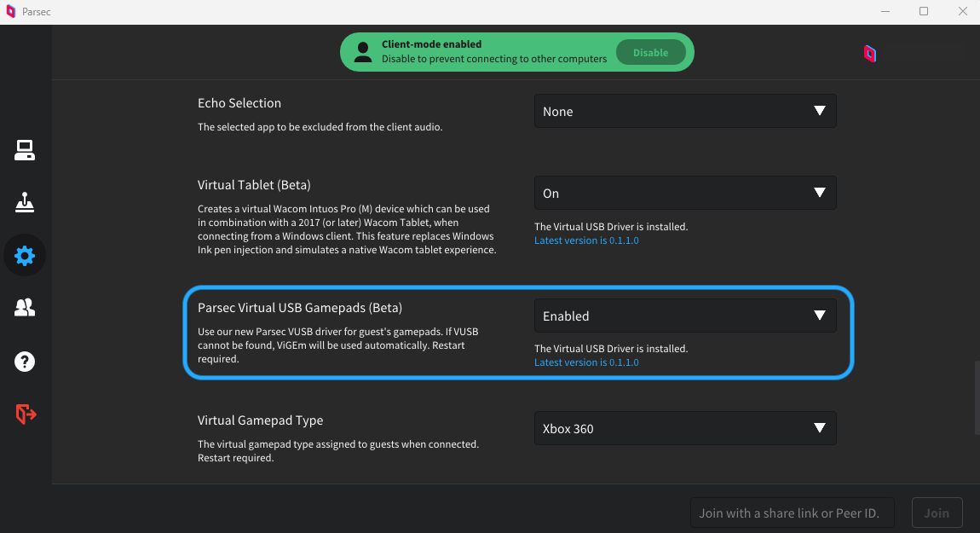
Task: Click the red Log out icon
Action: click(26, 414)
